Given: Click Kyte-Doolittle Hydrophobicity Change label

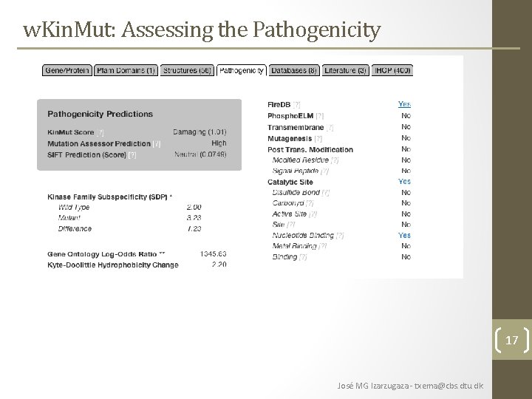Looking at the screenshot, I should tap(113, 265).
